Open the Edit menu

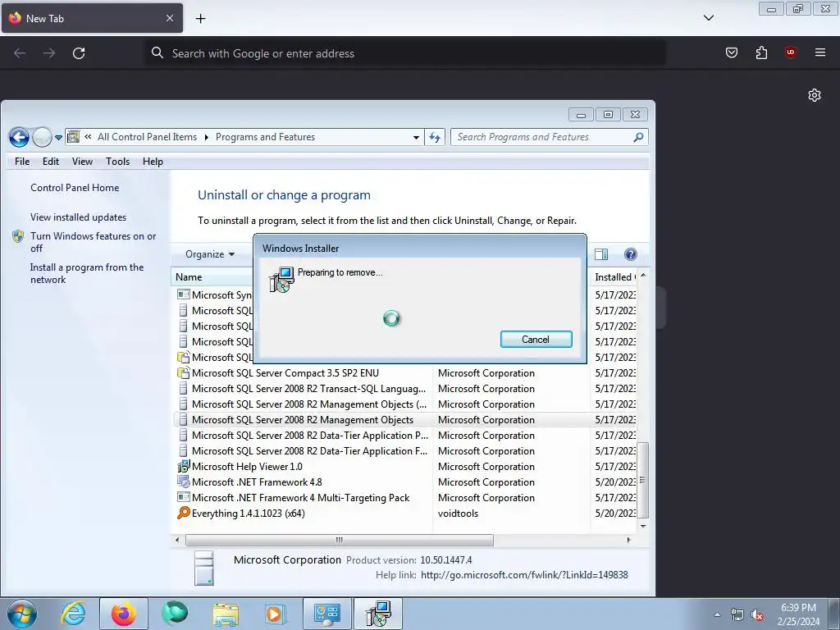tap(51, 162)
